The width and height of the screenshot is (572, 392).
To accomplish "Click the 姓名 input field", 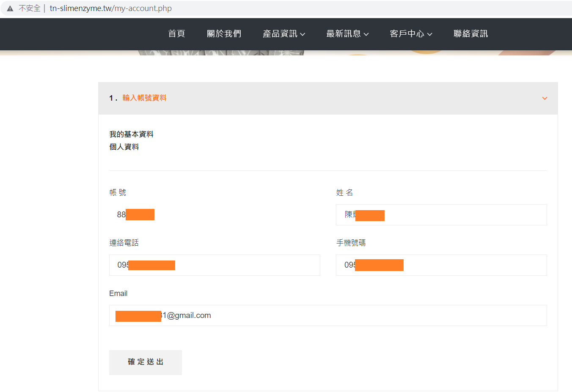I will 441,215.
